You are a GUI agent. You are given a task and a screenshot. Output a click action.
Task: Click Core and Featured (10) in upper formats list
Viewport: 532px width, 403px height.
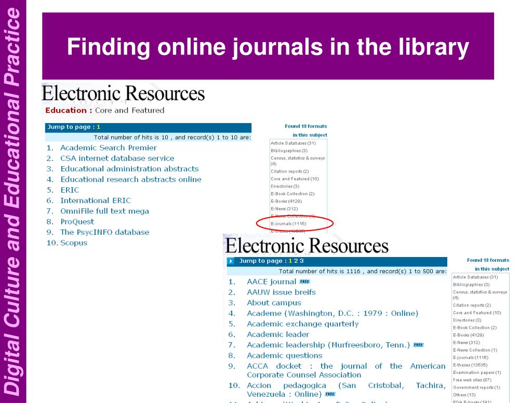tap(295, 179)
